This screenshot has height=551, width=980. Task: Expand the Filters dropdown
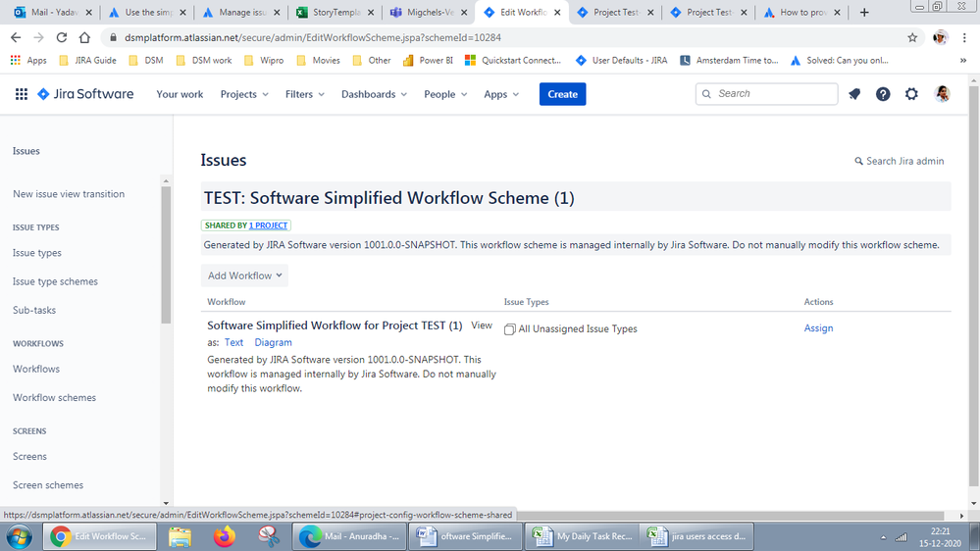point(305,94)
